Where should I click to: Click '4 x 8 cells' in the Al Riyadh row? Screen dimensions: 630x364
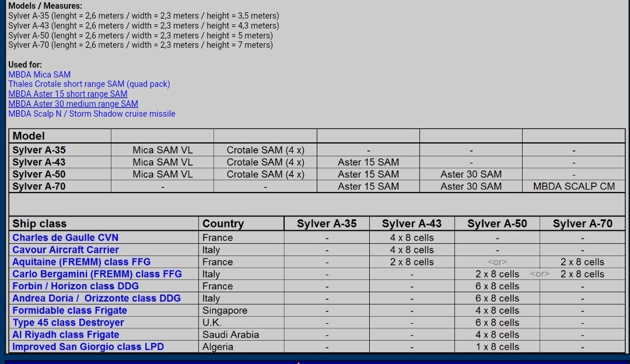(x=498, y=335)
